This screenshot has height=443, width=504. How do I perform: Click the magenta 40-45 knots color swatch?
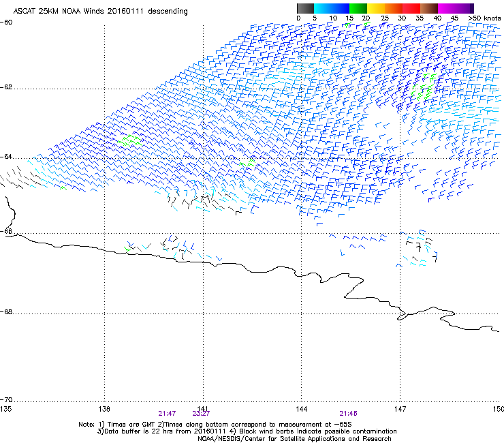pos(447,8)
